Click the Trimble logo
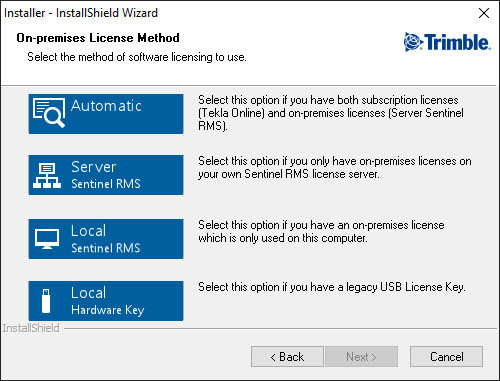This screenshot has width=500, height=381. 447,42
